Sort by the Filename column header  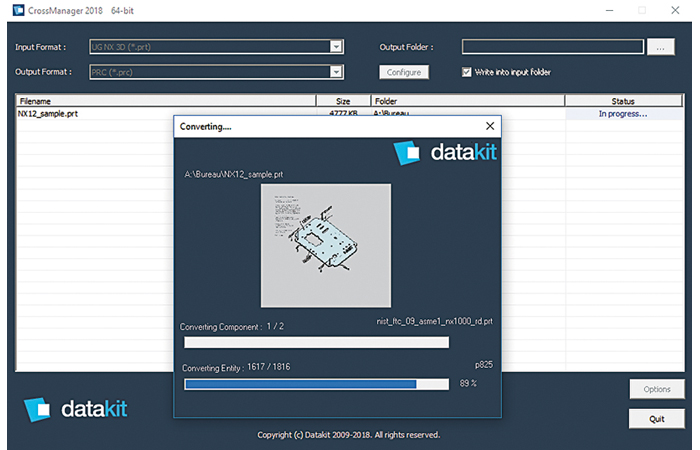coord(166,101)
